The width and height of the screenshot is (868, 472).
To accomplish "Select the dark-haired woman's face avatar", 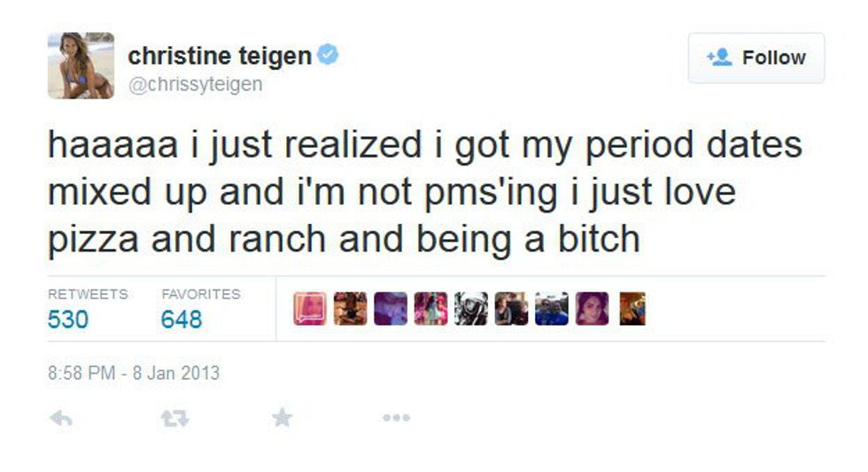I will point(592,308).
